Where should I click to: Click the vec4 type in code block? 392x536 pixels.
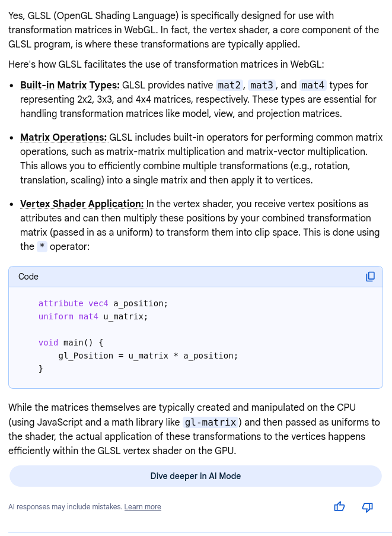(98, 303)
